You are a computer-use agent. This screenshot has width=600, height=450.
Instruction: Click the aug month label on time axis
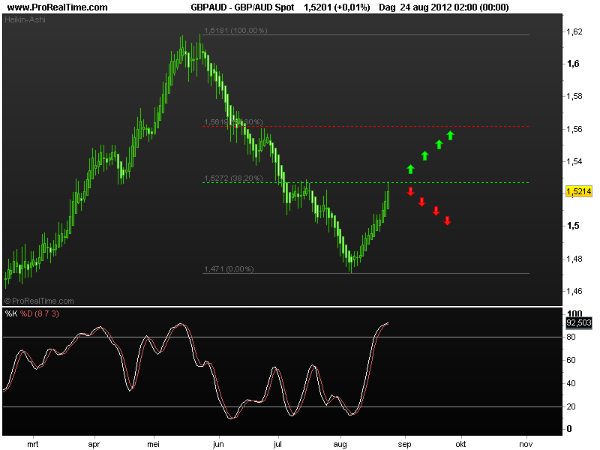(x=340, y=444)
